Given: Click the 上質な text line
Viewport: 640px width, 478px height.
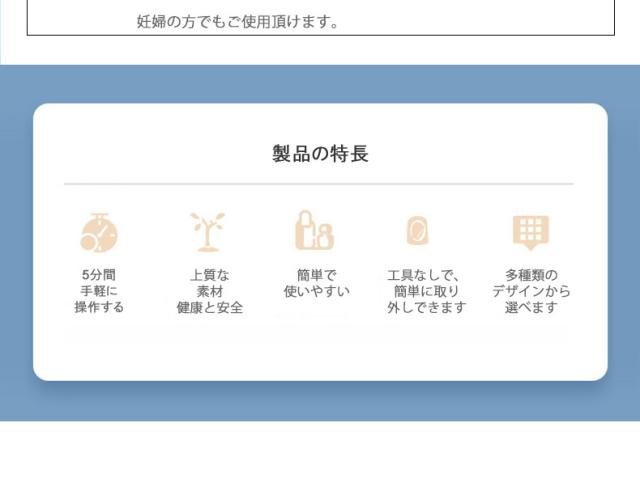Looking at the screenshot, I should coord(209,275).
